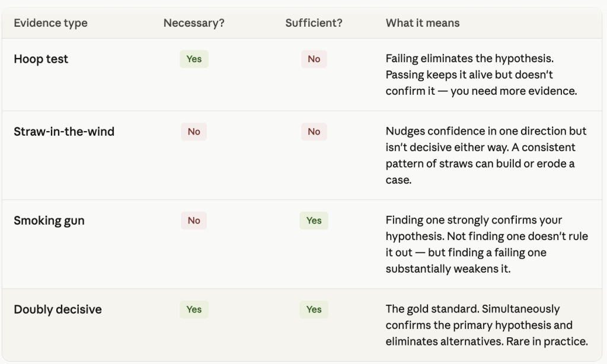Screen dimensions: 607x364
Task: Click the Evidence type column header
Action: 51,23
